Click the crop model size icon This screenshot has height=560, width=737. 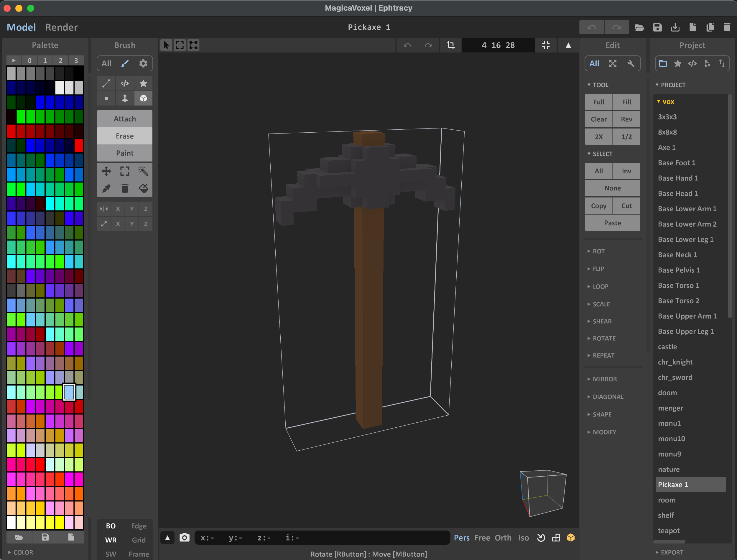click(x=451, y=45)
